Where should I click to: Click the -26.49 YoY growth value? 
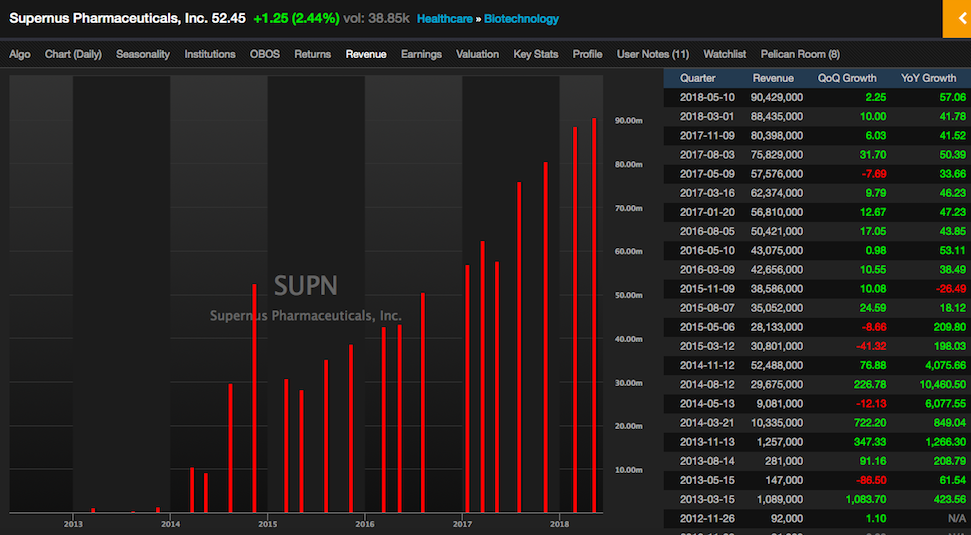pyautogui.click(x=951, y=289)
